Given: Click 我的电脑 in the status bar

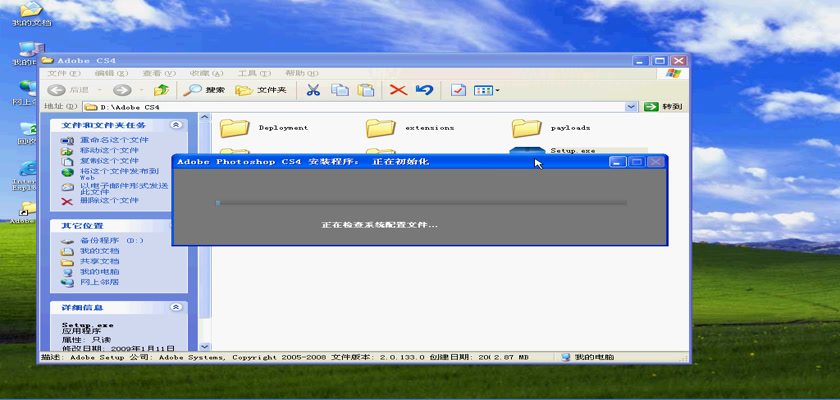Looking at the screenshot, I should click(x=588, y=357).
